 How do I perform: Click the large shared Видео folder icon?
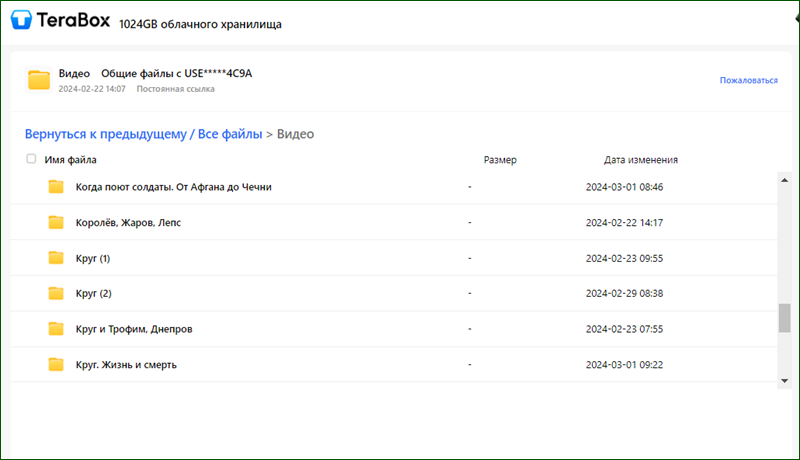click(x=39, y=80)
